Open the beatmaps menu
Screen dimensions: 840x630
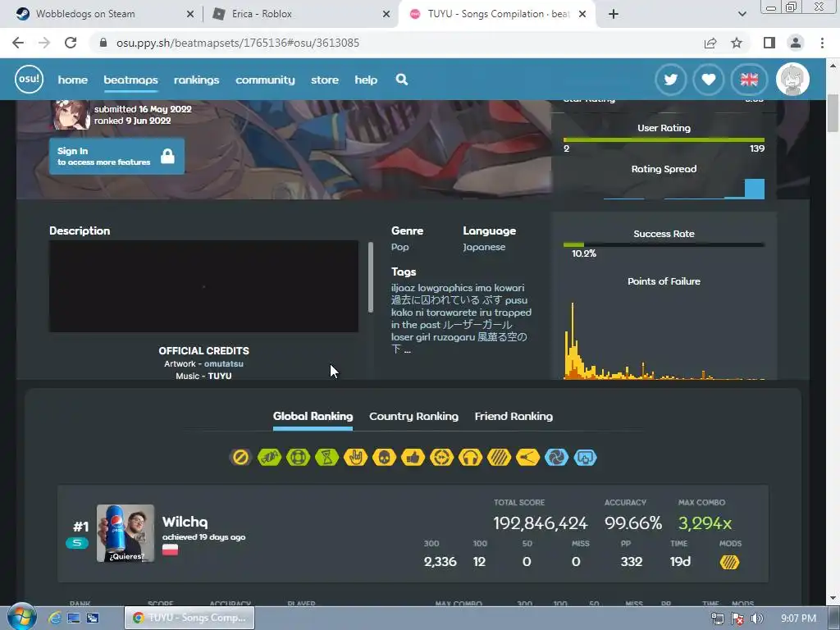[x=130, y=80]
